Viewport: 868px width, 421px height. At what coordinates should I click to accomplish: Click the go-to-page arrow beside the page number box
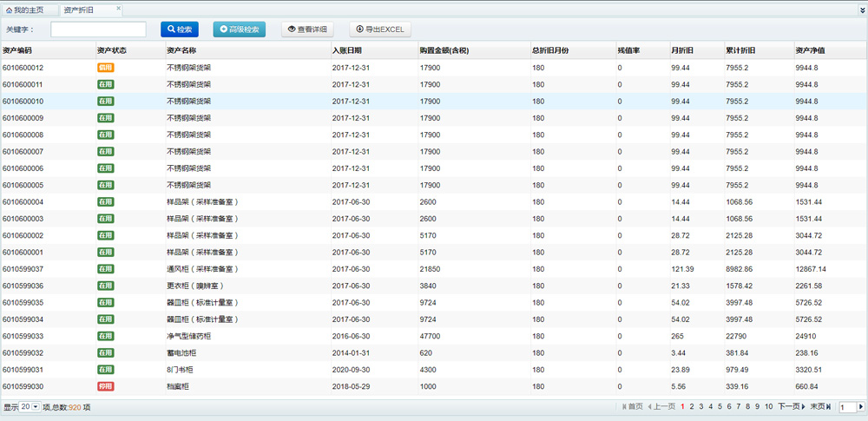(860, 406)
